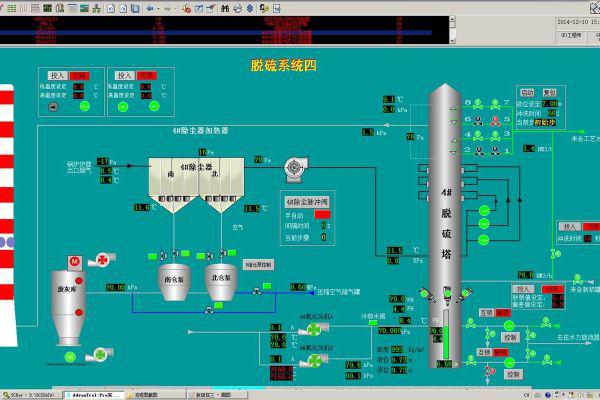Toggle the second 投入 button at top
This screenshot has height=400, width=600.
pos(125,75)
